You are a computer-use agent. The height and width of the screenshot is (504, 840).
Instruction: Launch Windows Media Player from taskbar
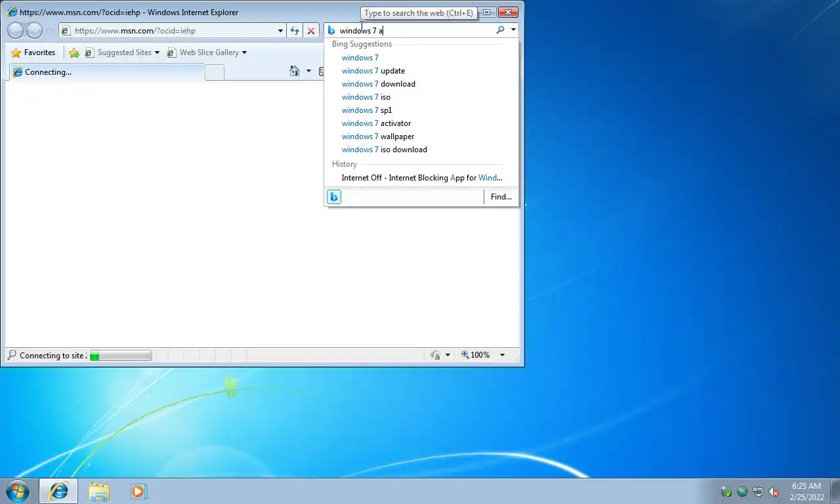tap(138, 492)
